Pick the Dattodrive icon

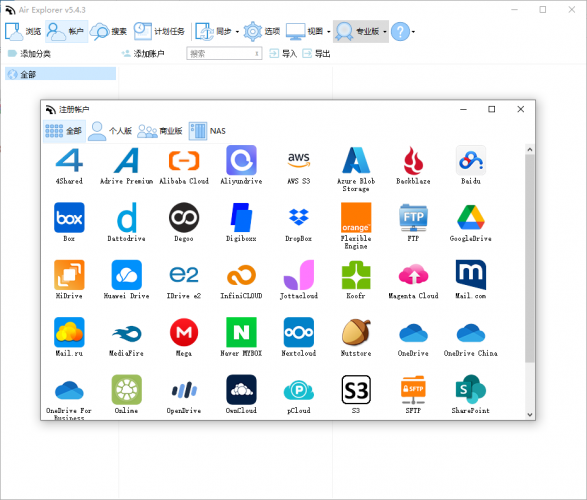tap(127, 218)
